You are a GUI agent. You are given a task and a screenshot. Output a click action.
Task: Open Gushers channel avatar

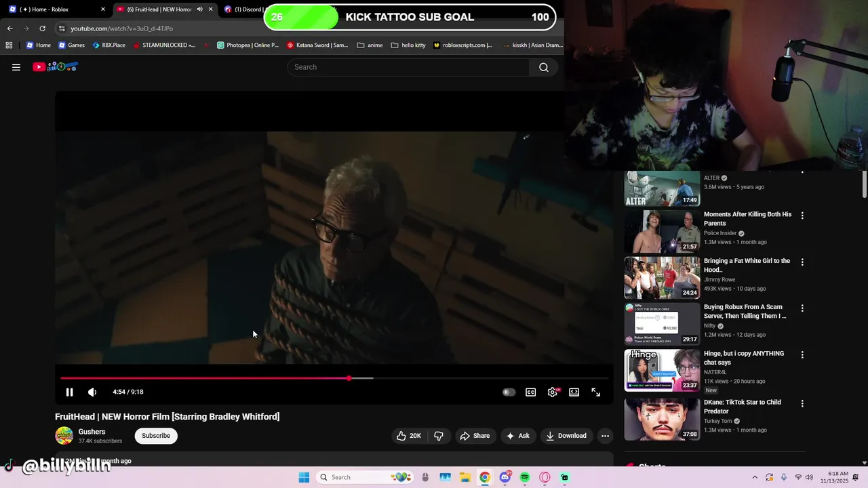tap(64, 436)
